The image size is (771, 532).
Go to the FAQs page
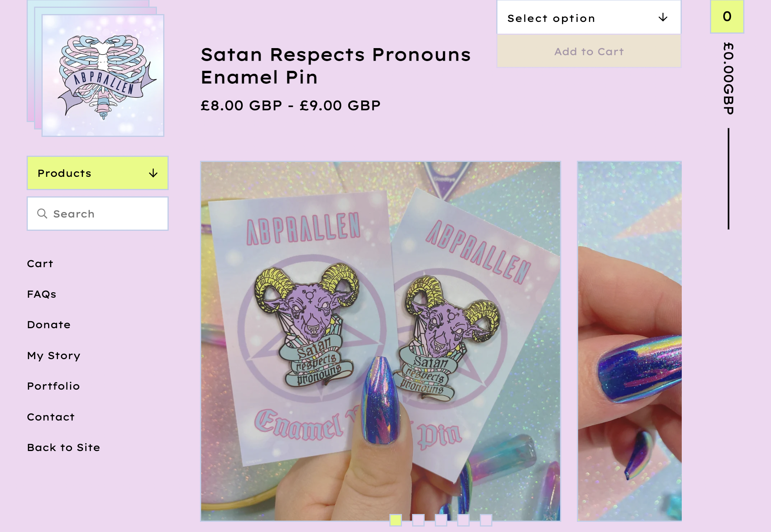click(x=41, y=294)
